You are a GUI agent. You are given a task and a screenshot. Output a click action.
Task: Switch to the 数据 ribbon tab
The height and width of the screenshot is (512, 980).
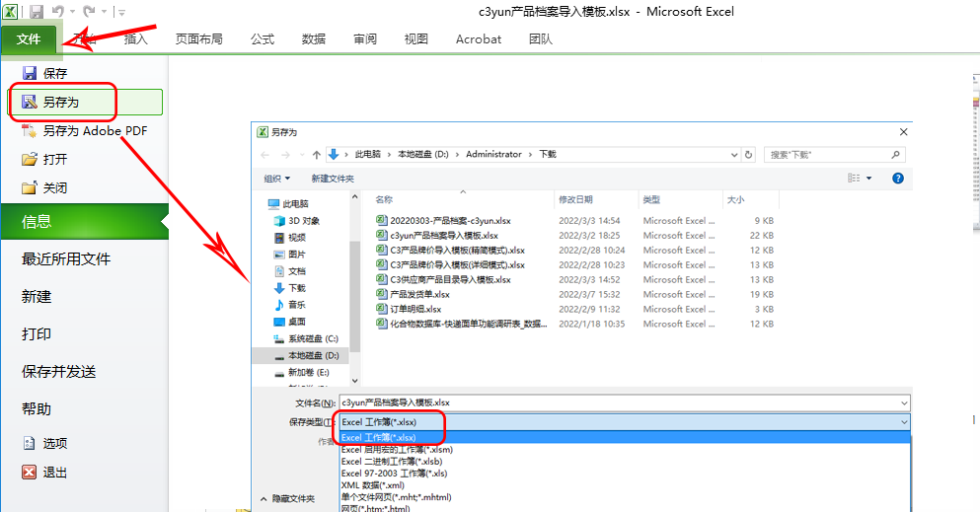tap(314, 39)
